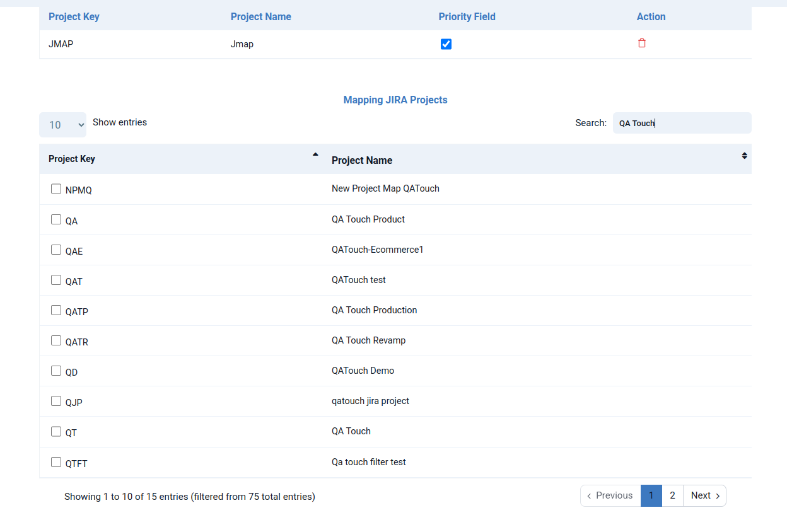Click the Previous pagination button

610,495
